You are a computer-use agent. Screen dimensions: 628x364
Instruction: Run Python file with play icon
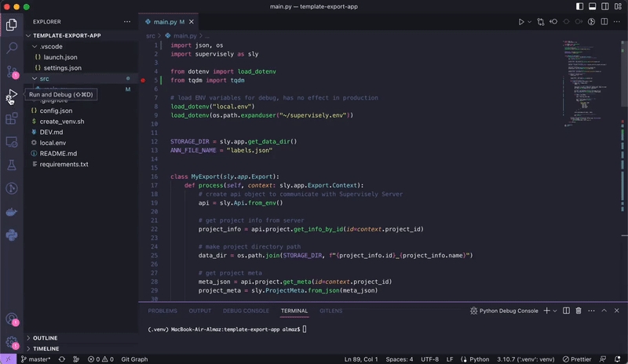pyautogui.click(x=521, y=22)
